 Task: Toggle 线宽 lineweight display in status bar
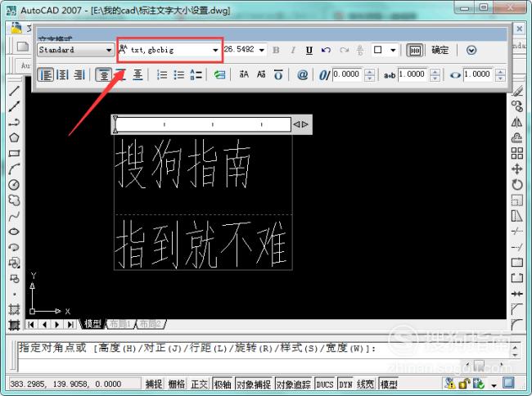point(365,384)
